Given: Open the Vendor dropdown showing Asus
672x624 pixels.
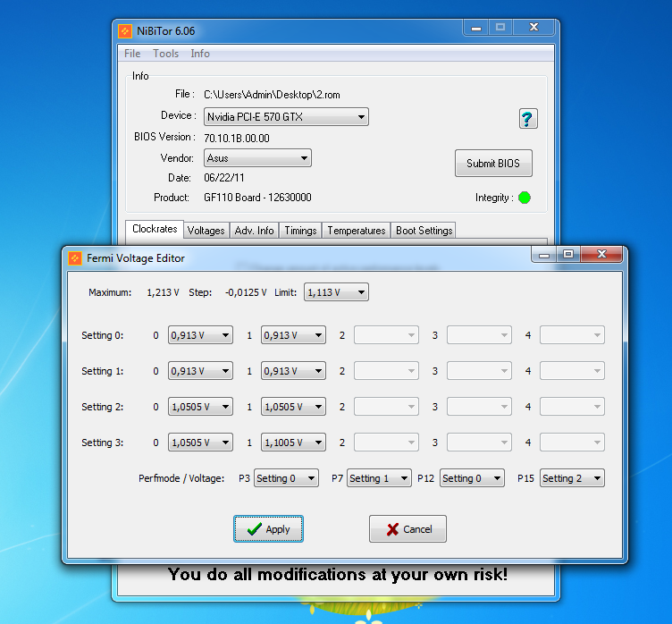Looking at the screenshot, I should tap(256, 158).
